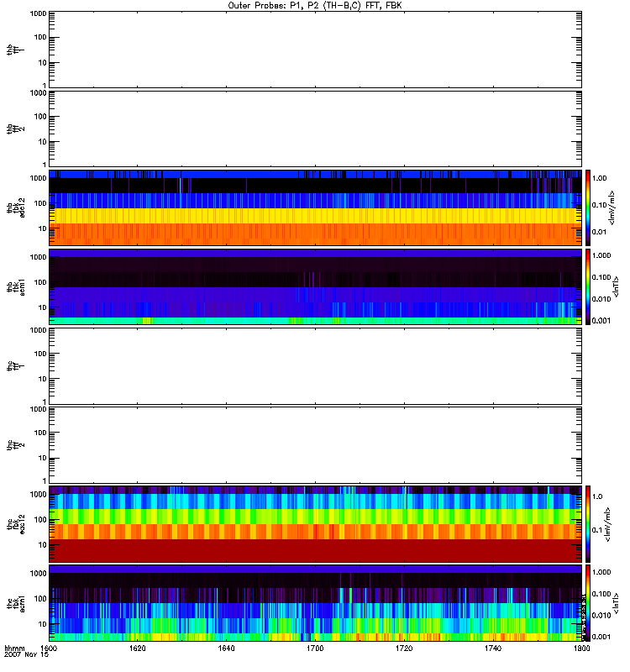Click the plot title "Outer Probes: P1, P2 (TH-B,C) FFT, FBK"

click(315, 6)
